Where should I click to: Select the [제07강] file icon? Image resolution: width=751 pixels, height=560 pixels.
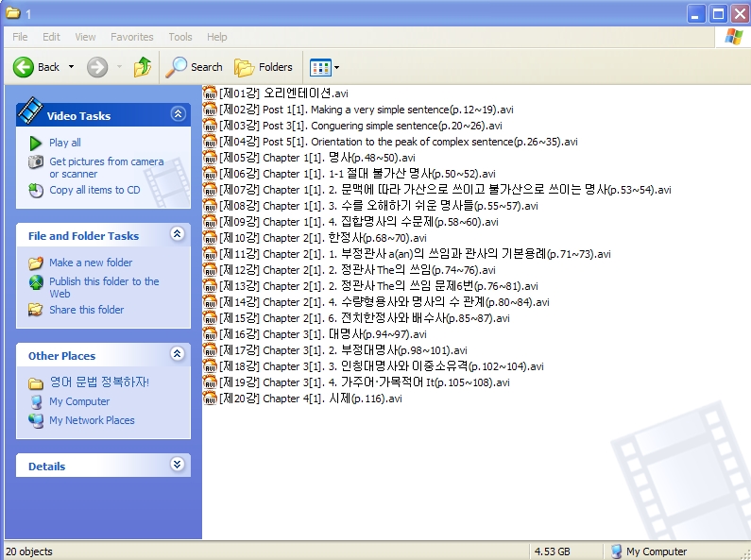[x=210, y=189]
